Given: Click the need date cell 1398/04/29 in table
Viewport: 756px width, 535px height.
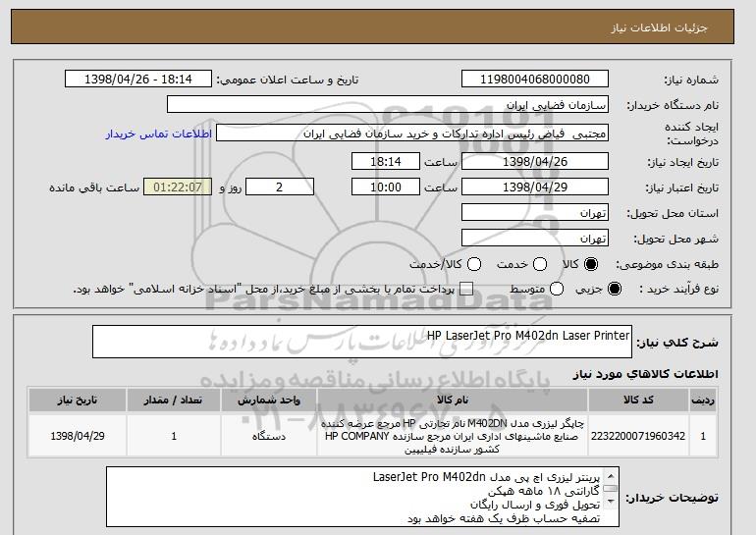Looking at the screenshot, I should click(x=78, y=436).
